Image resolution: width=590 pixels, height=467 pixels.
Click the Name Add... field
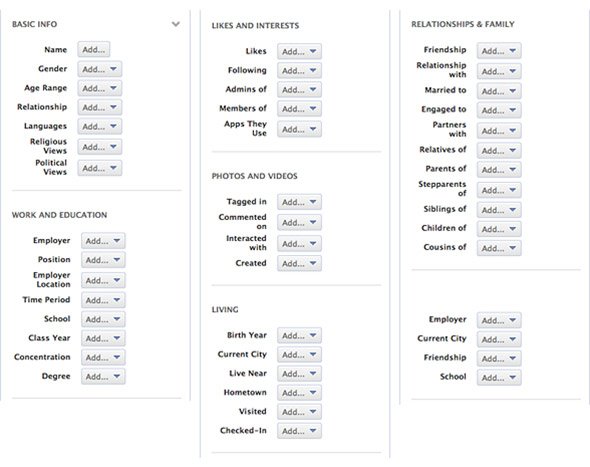94,49
